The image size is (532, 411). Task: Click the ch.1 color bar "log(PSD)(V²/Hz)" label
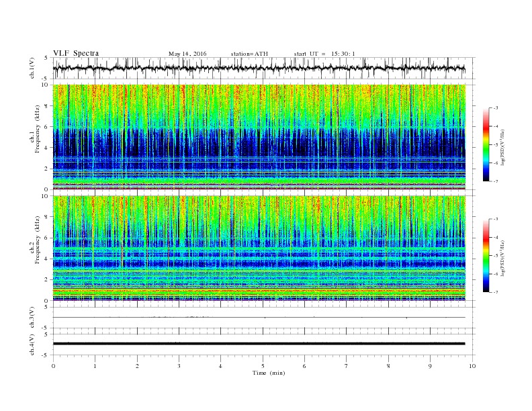point(503,148)
